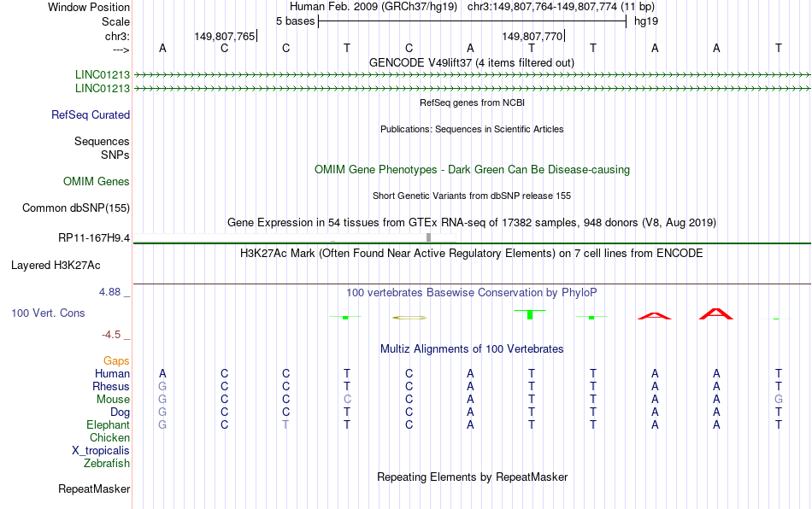The height and width of the screenshot is (509, 812).
Task: Click the chr3: ruler label
Action: click(x=117, y=36)
